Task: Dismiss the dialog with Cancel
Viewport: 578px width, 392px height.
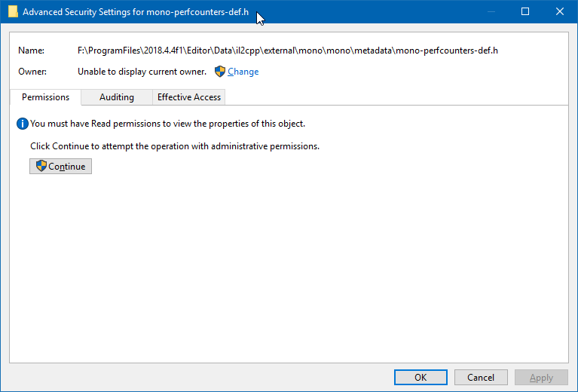Action: tap(481, 378)
